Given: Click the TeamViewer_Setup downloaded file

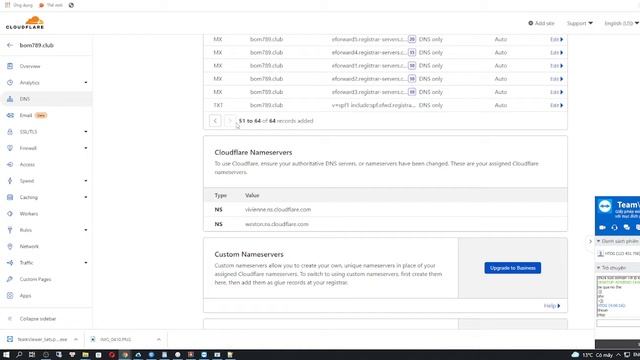Looking at the screenshot, I should [x=37, y=340].
